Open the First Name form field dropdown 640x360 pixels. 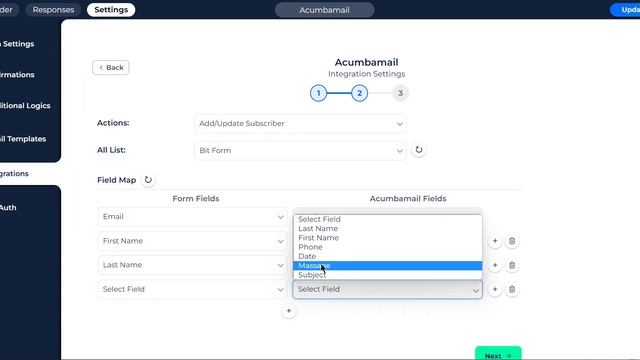tap(193, 241)
